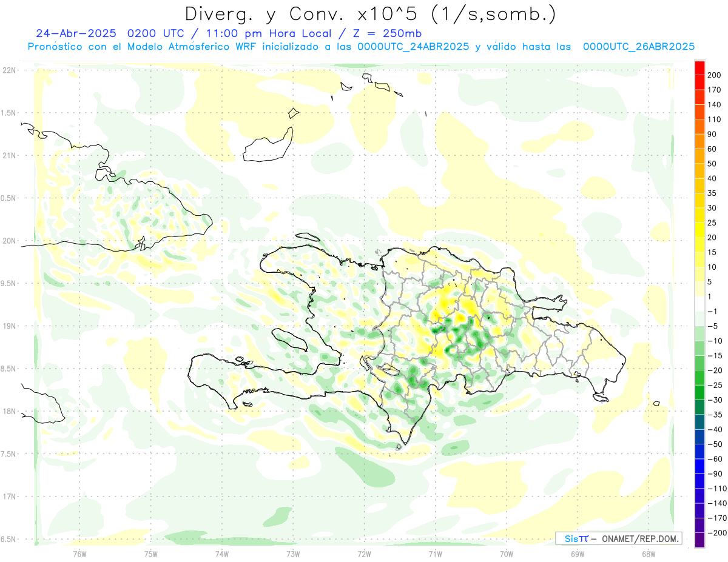The height and width of the screenshot is (562, 728).
Task: Click the white swatch between 1 and -1
Action: click(699, 304)
